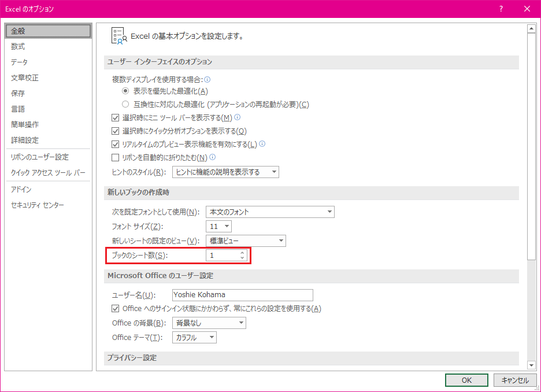Decrease ブックのシート数 with down arrow

[242, 258]
